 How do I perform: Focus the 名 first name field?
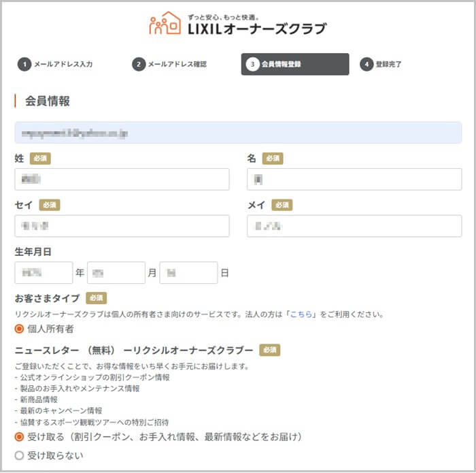[x=354, y=180]
